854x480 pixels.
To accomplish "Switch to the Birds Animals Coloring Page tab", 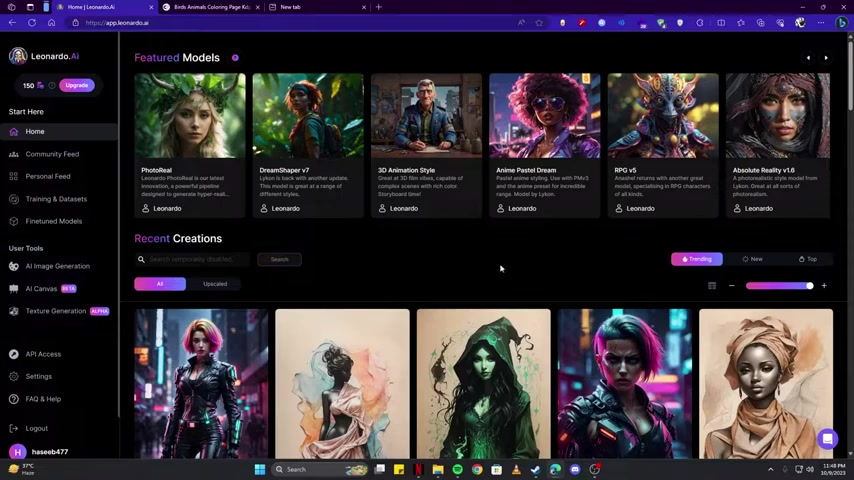I will click(x=211, y=7).
